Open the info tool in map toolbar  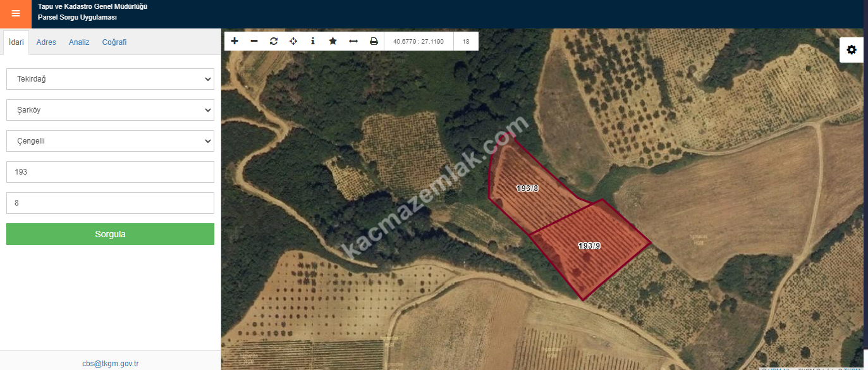[313, 41]
